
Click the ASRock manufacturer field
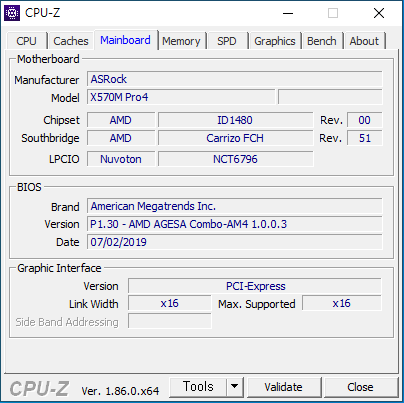point(235,79)
